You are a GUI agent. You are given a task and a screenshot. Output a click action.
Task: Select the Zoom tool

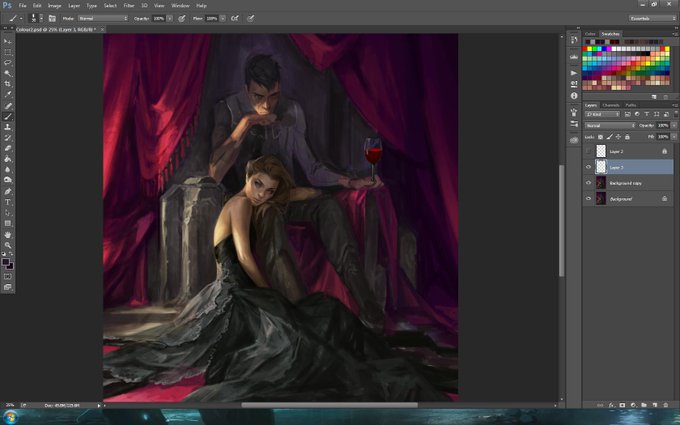click(x=8, y=245)
